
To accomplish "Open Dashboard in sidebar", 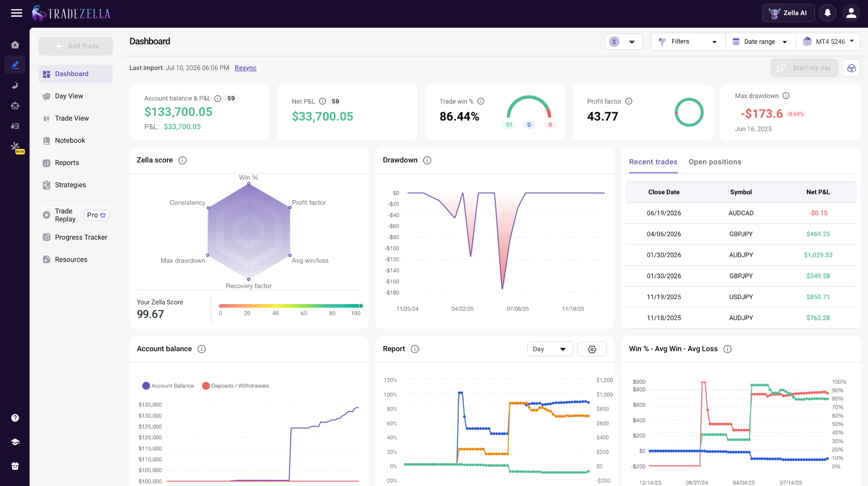I will [75, 74].
